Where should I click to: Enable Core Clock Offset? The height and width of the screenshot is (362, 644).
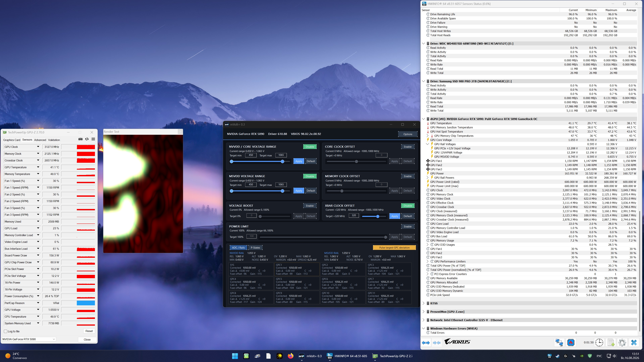[408, 147]
